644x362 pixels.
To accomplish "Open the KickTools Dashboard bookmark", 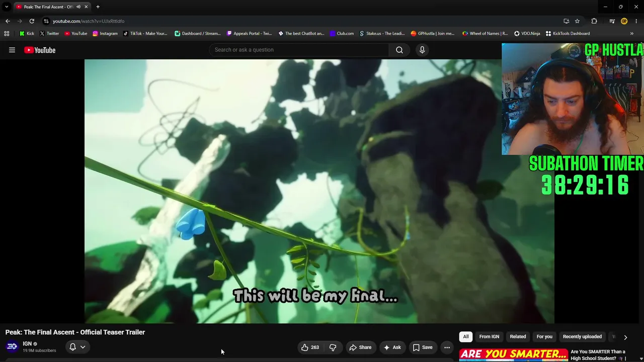I will (x=568, y=34).
